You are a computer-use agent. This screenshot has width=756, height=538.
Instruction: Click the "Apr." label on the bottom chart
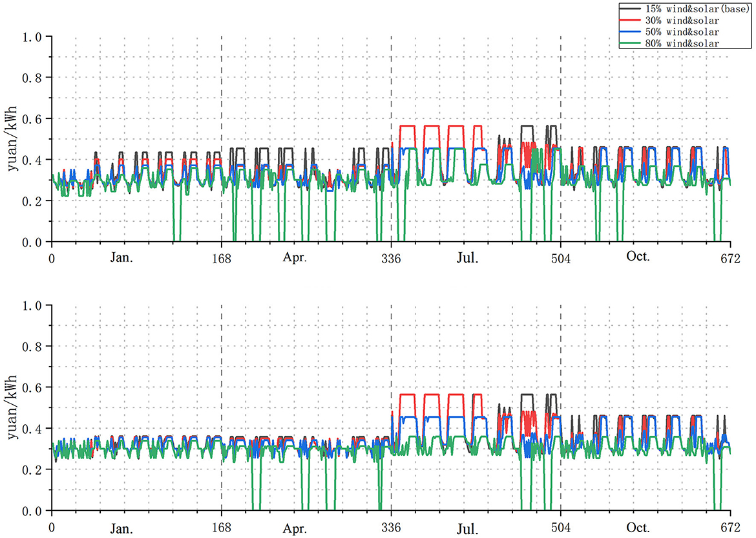pyautogui.click(x=295, y=529)
